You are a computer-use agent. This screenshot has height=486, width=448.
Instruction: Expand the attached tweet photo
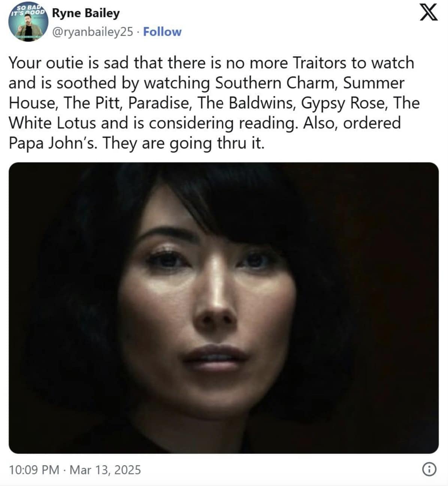click(224, 308)
